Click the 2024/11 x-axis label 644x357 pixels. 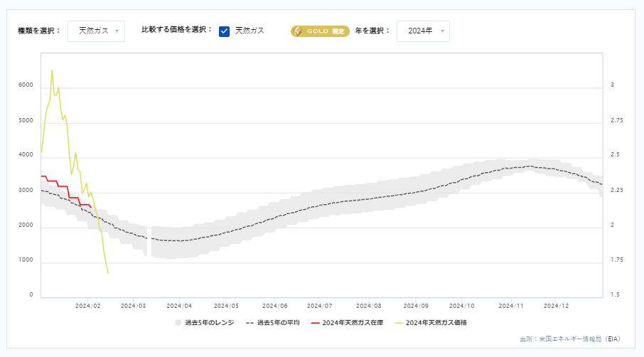[511, 306]
